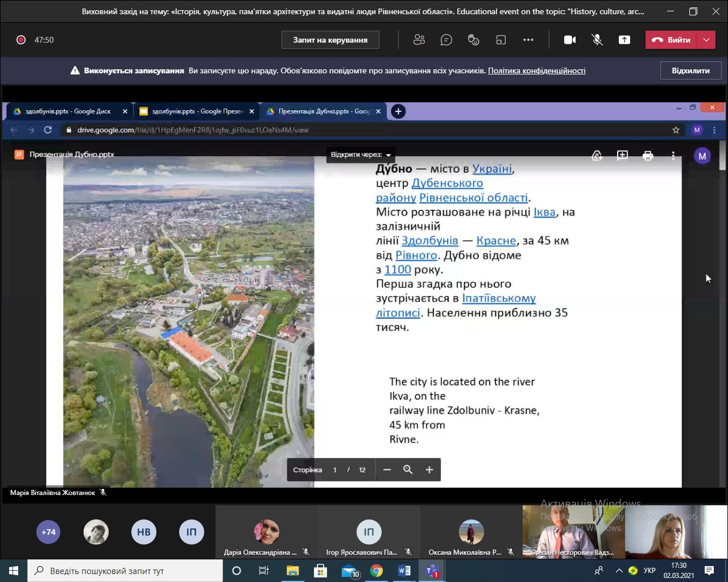
Task: Switch the УКР keyboard language indicator
Action: click(650, 571)
